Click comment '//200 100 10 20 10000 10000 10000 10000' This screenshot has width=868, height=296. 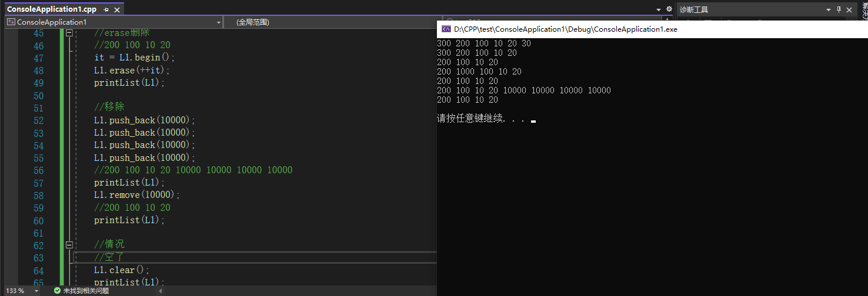[x=193, y=170]
